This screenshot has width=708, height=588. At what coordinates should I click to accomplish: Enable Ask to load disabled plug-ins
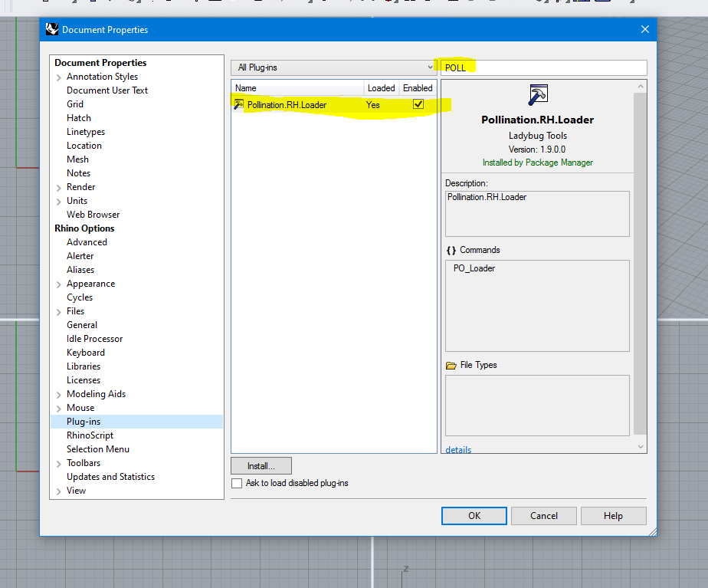point(237,483)
